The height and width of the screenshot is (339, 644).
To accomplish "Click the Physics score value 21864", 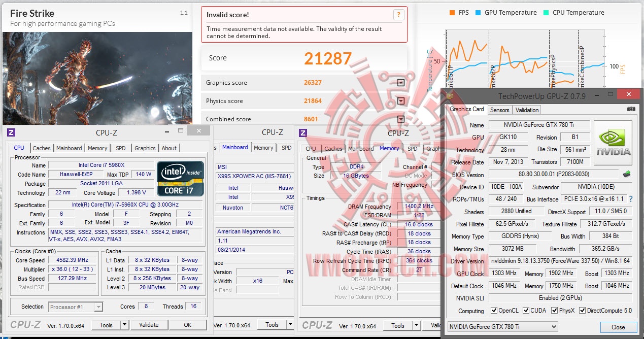I will (313, 101).
